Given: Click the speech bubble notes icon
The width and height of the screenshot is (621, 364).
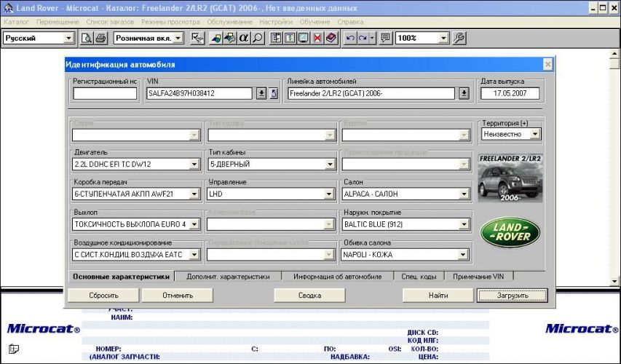Looking at the screenshot, I should tap(385, 38).
